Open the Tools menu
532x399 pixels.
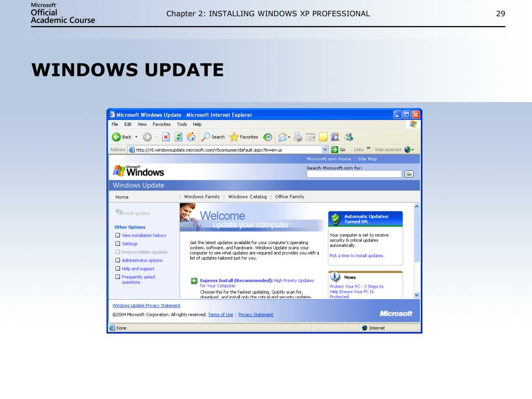pos(181,124)
